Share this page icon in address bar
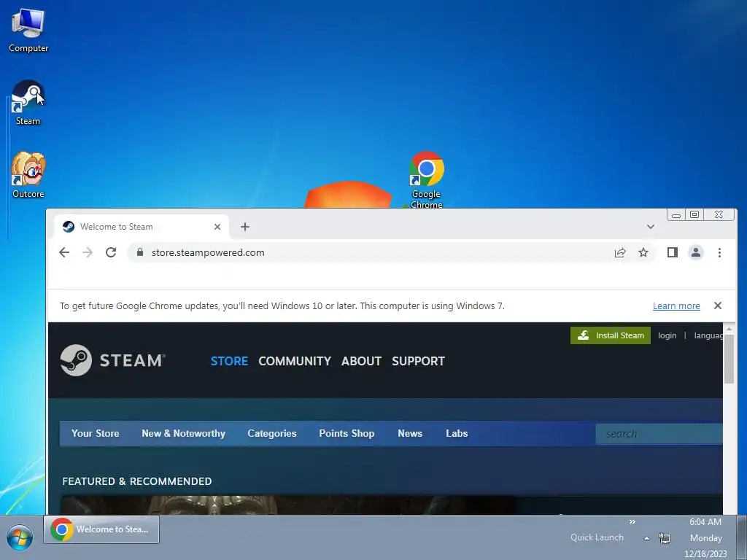Viewport: 747px width, 560px height. tap(620, 252)
